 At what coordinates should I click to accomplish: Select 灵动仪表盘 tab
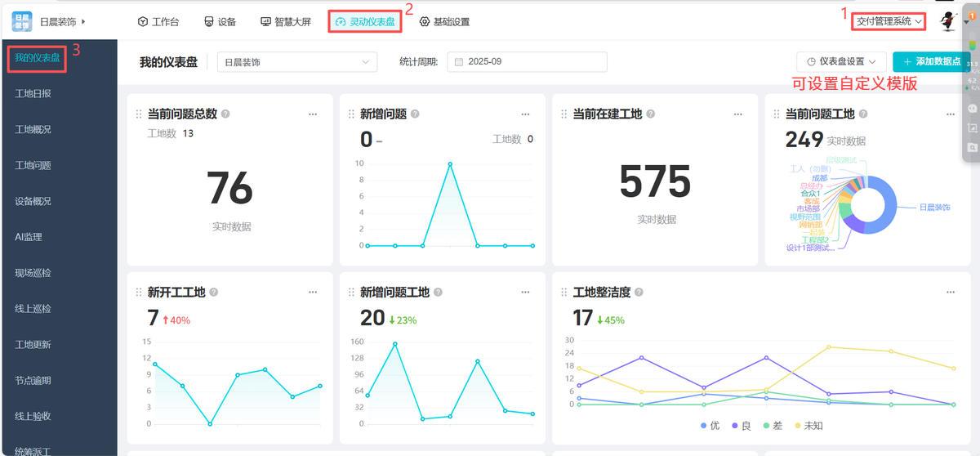point(365,22)
